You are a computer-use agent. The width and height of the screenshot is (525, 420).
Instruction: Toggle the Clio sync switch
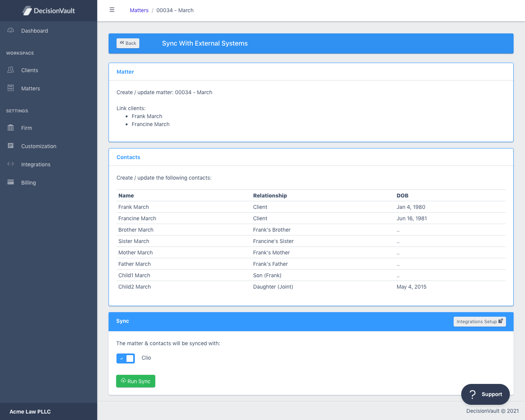pos(126,358)
